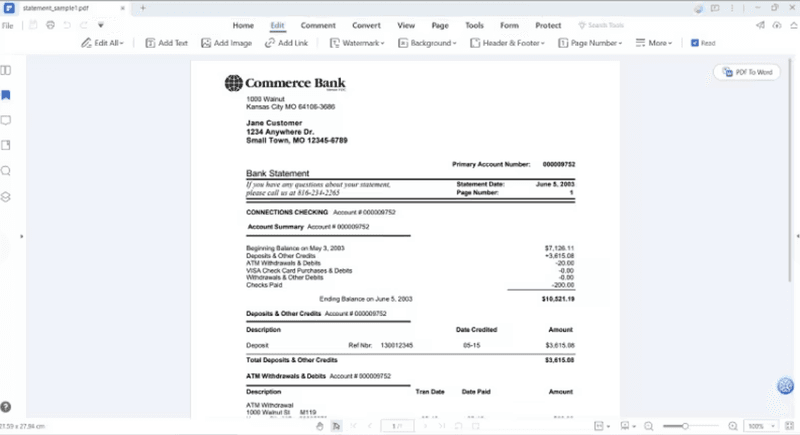This screenshot has width=800, height=435.
Task: Open the thumbnails panel icon in sidebar
Action: click(6, 70)
